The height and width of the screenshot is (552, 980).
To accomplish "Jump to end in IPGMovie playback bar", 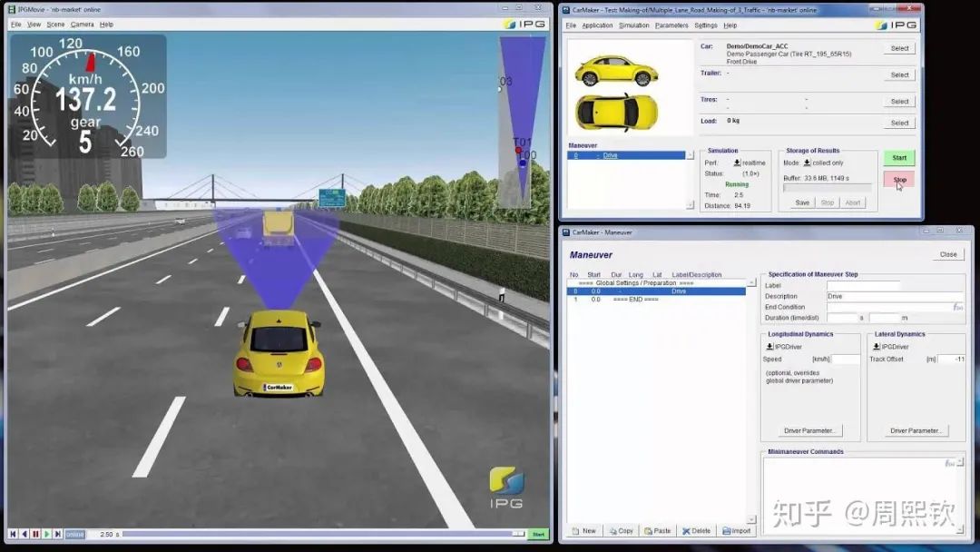I will tap(58, 534).
